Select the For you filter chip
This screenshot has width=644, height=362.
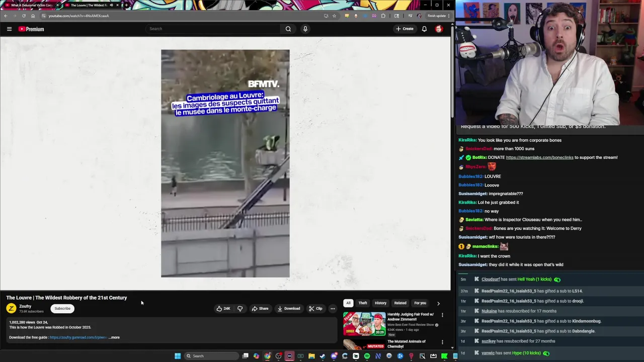point(420,303)
